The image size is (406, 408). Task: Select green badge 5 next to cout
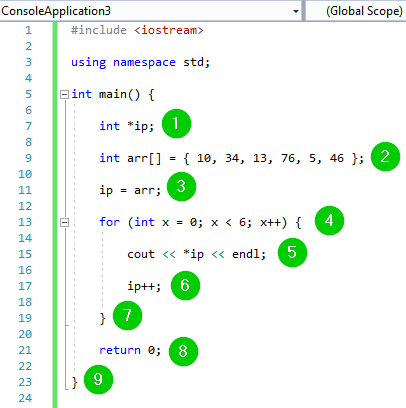(x=292, y=252)
